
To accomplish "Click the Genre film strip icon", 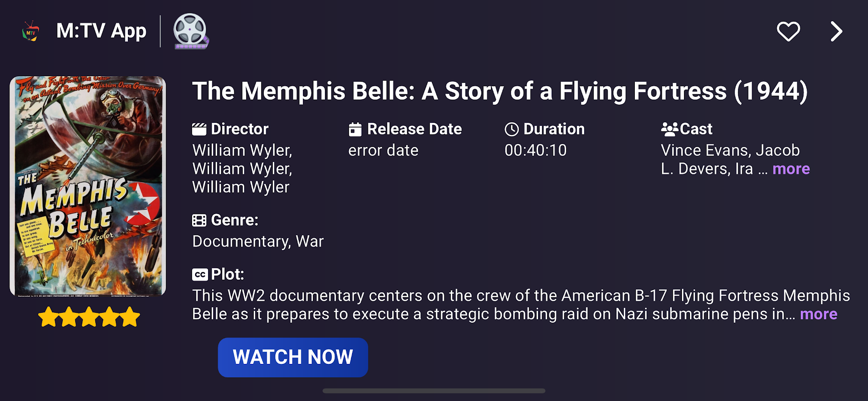I will [x=199, y=220].
